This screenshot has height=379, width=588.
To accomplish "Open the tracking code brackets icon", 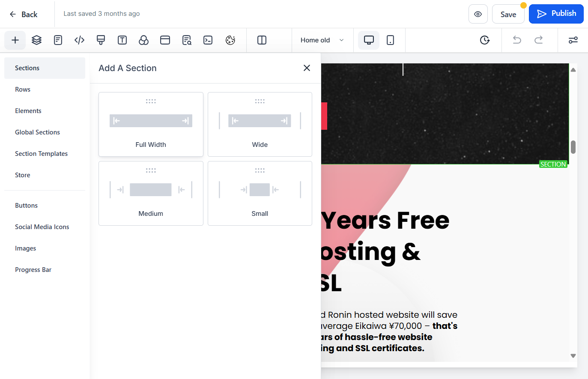I will (80, 40).
